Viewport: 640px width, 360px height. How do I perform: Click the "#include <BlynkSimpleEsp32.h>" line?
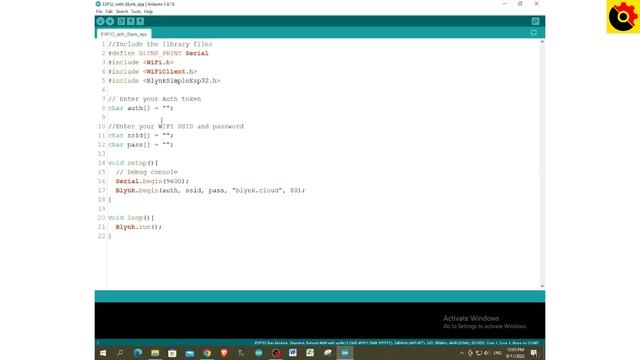coord(164,81)
